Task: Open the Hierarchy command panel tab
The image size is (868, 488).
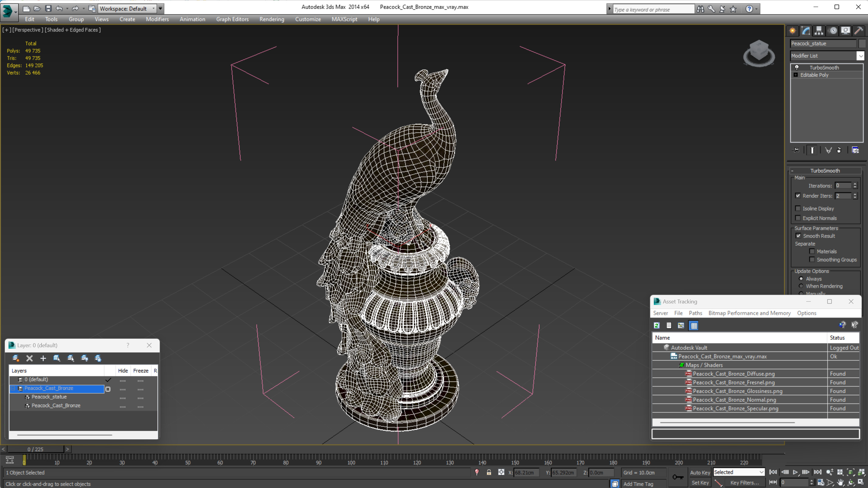Action: coord(819,31)
